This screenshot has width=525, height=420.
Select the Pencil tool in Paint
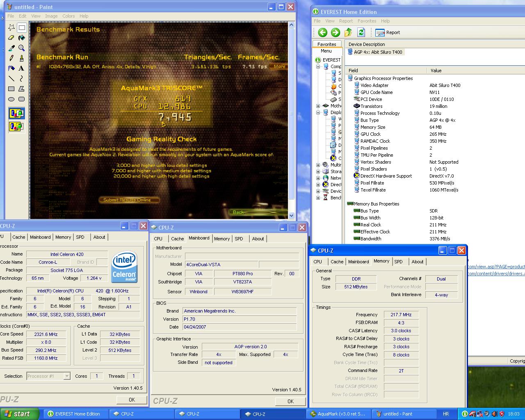point(11,58)
